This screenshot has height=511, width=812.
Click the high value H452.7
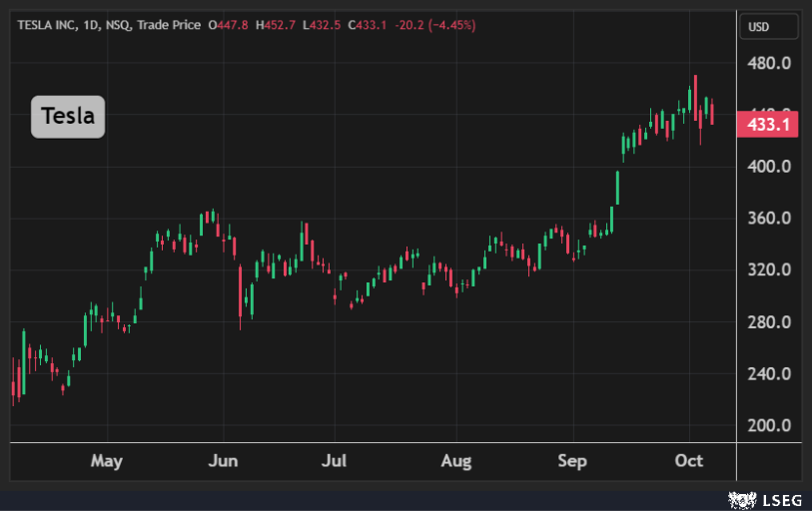[274, 25]
